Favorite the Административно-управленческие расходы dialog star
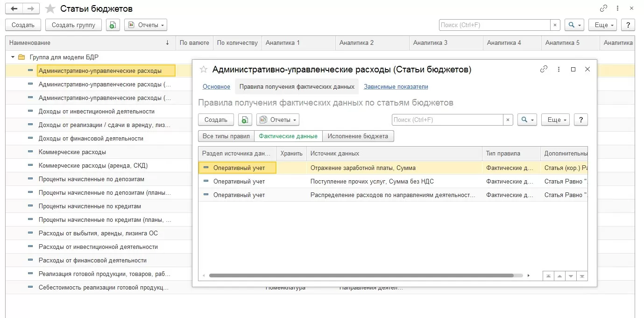 [203, 70]
